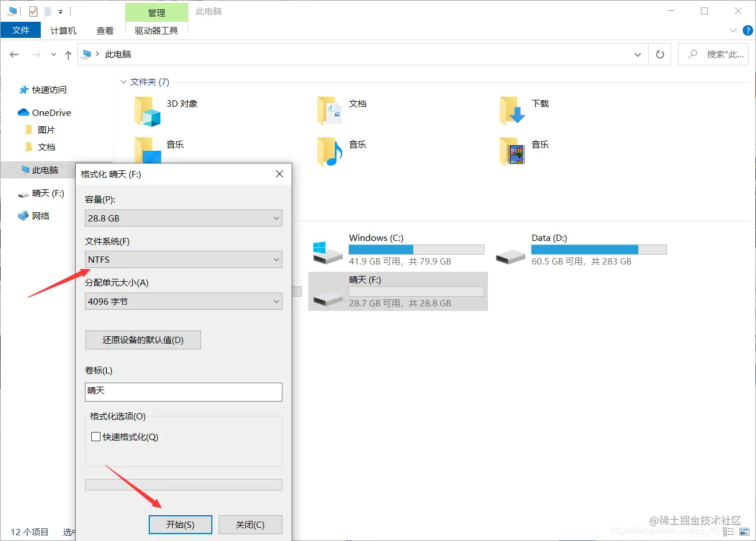Select 快速访问 in navigation pane
The width and height of the screenshot is (756, 541).
pyautogui.click(x=49, y=89)
